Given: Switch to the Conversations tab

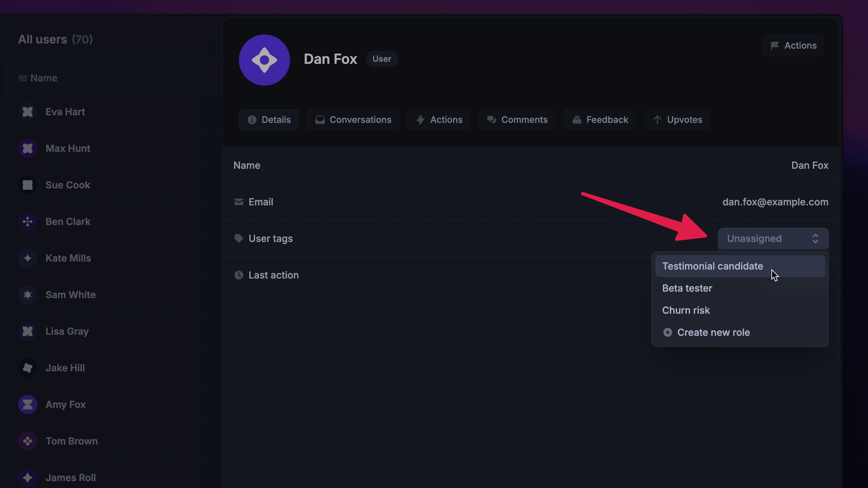Looking at the screenshot, I should pyautogui.click(x=353, y=120).
